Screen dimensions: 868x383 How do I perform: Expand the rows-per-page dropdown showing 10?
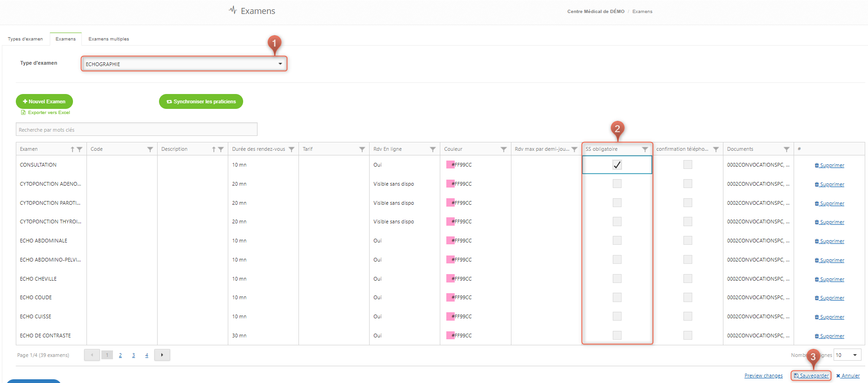pyautogui.click(x=847, y=355)
